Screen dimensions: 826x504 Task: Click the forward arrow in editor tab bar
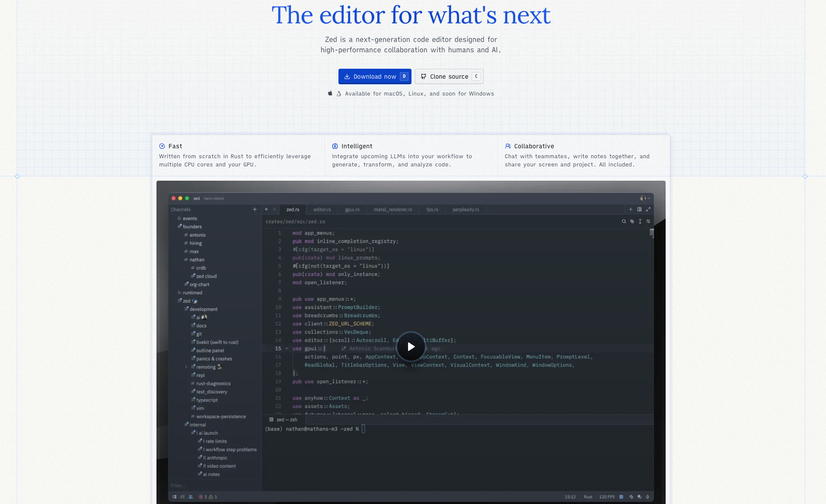(274, 209)
